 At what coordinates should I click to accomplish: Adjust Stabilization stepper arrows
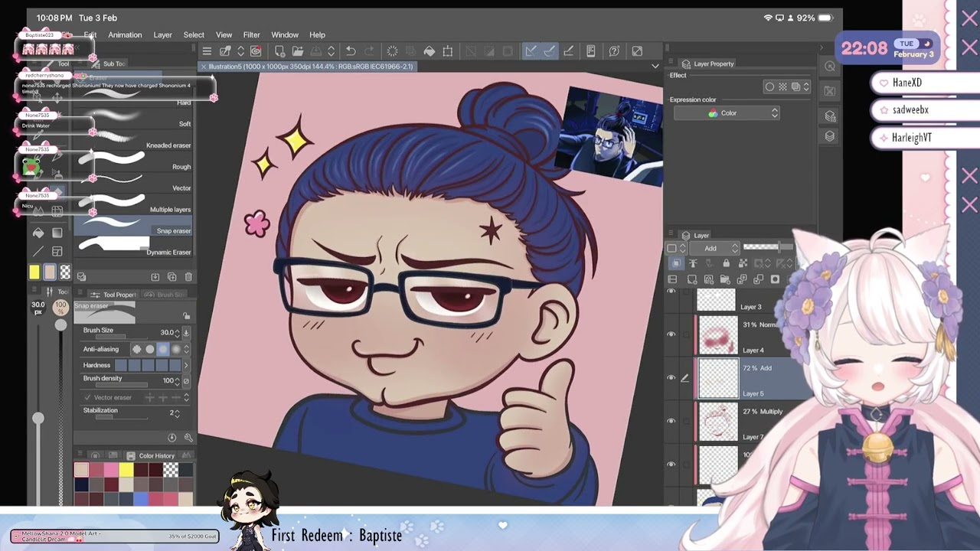[178, 413]
